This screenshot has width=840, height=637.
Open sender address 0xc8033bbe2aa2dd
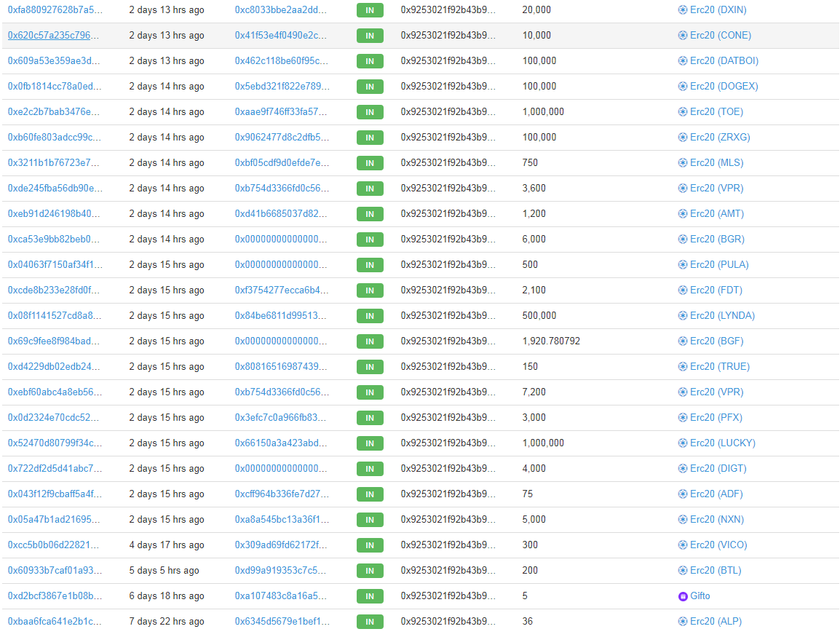(281, 9)
